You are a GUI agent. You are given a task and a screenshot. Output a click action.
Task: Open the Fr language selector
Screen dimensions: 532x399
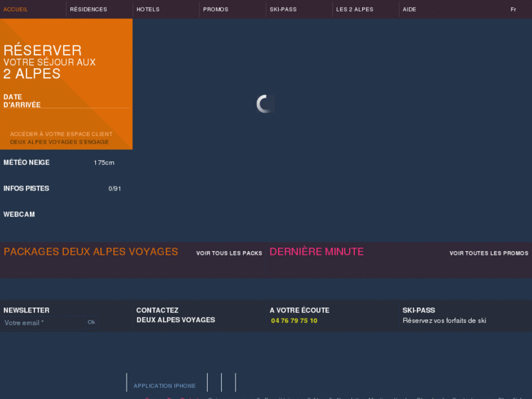pyautogui.click(x=513, y=10)
